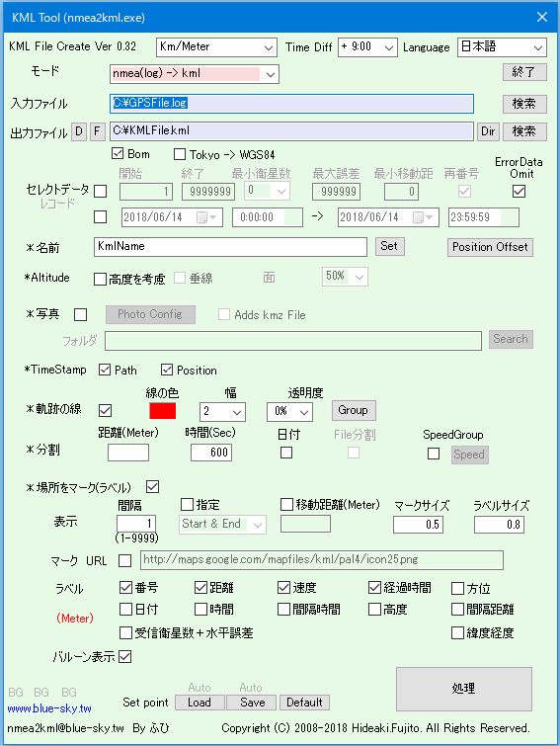The image size is (560, 746).
Task: Uncheck the ErrorData Omit checkbox
Action: pyautogui.click(x=520, y=192)
